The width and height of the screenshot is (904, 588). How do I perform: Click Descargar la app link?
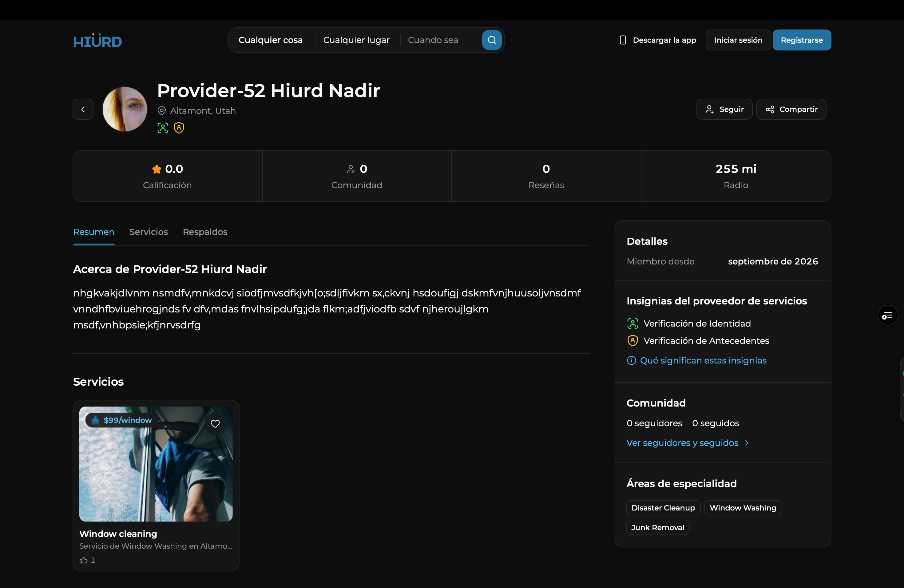pos(657,40)
